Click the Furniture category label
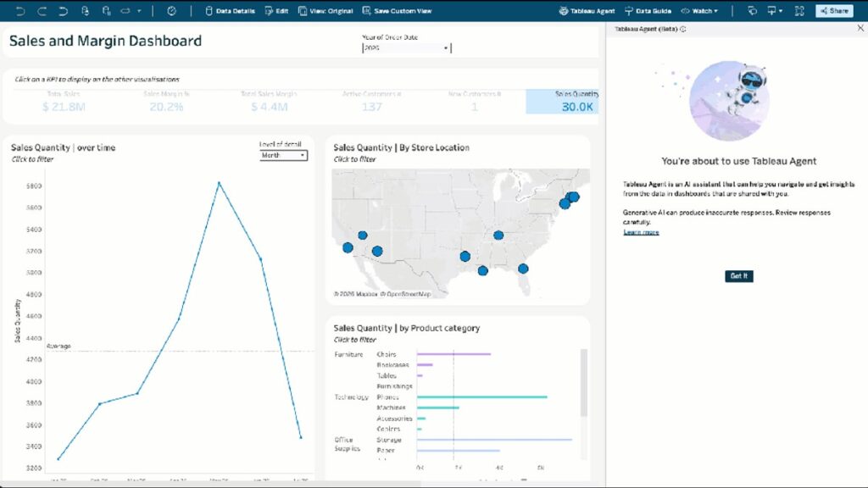Image resolution: width=868 pixels, height=488 pixels. tap(348, 354)
